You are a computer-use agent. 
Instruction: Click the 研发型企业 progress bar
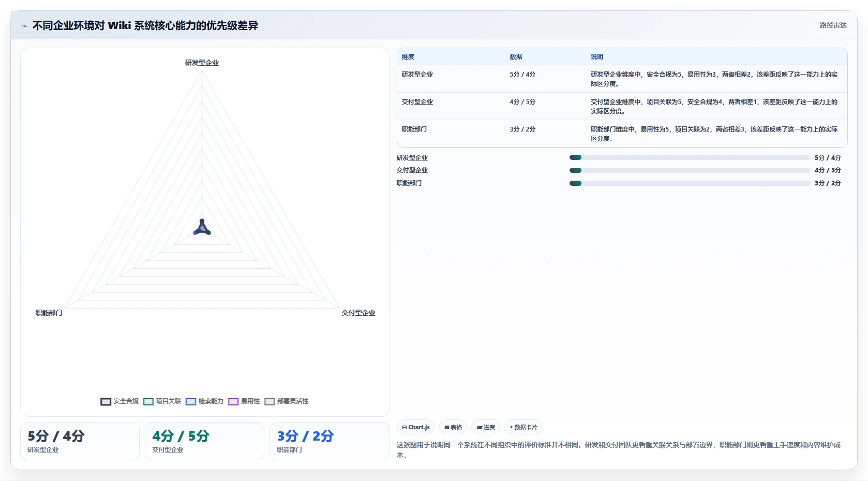click(x=690, y=157)
